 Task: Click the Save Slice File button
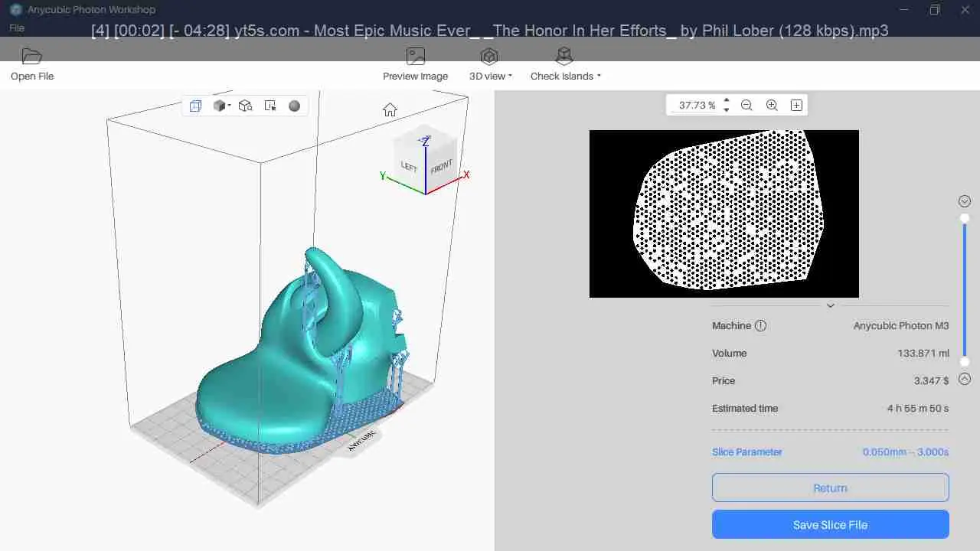point(831,524)
